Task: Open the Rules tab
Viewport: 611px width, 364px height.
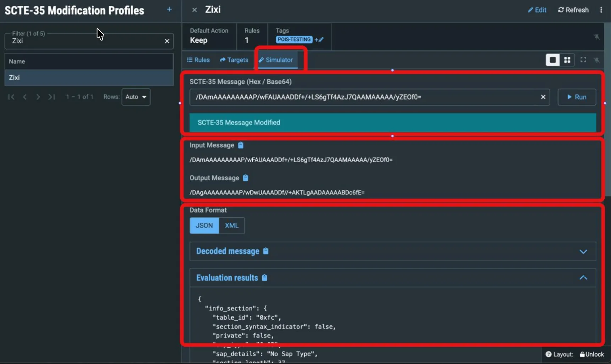Action: (198, 60)
